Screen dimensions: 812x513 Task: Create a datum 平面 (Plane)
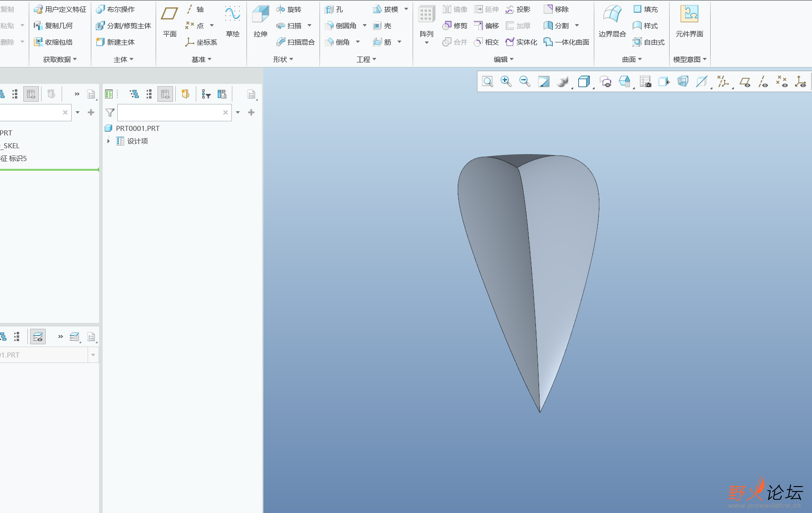(x=169, y=21)
